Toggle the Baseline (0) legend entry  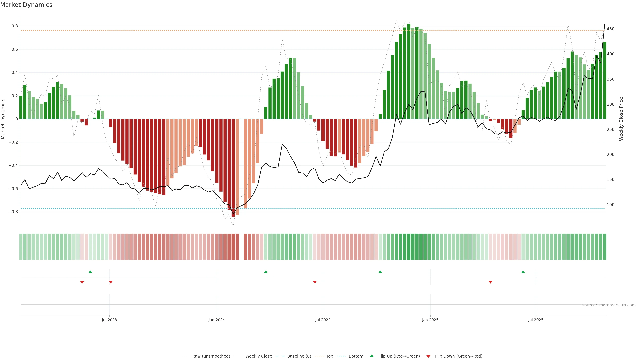click(x=299, y=356)
